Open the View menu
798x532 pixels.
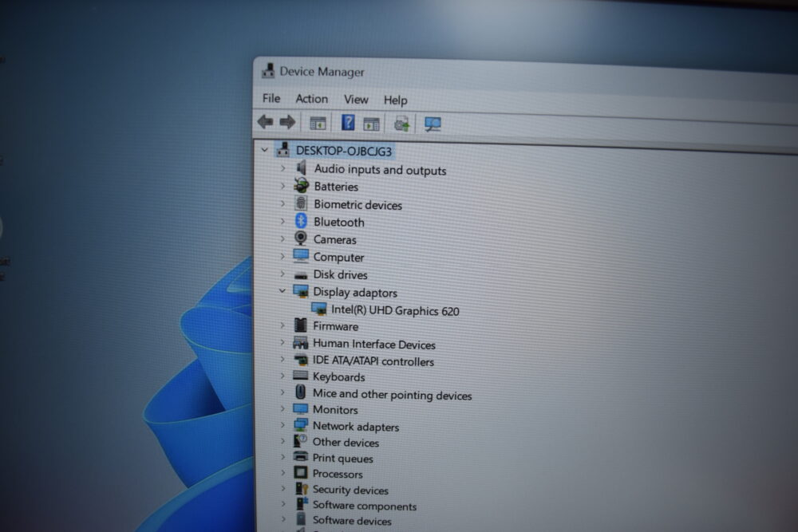click(356, 99)
